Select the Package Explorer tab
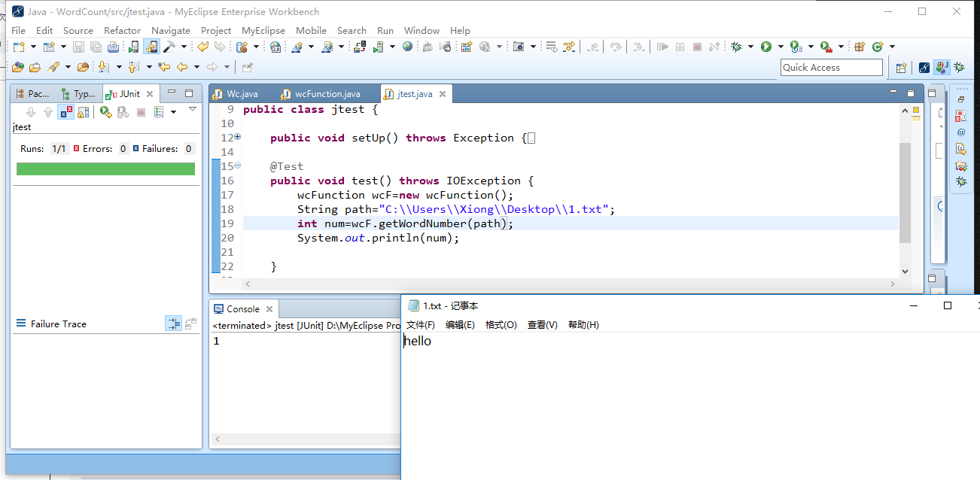 pyautogui.click(x=33, y=94)
